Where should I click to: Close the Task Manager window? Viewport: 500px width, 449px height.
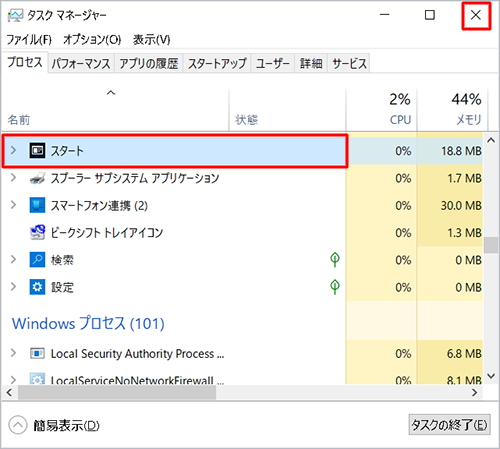coord(476,15)
